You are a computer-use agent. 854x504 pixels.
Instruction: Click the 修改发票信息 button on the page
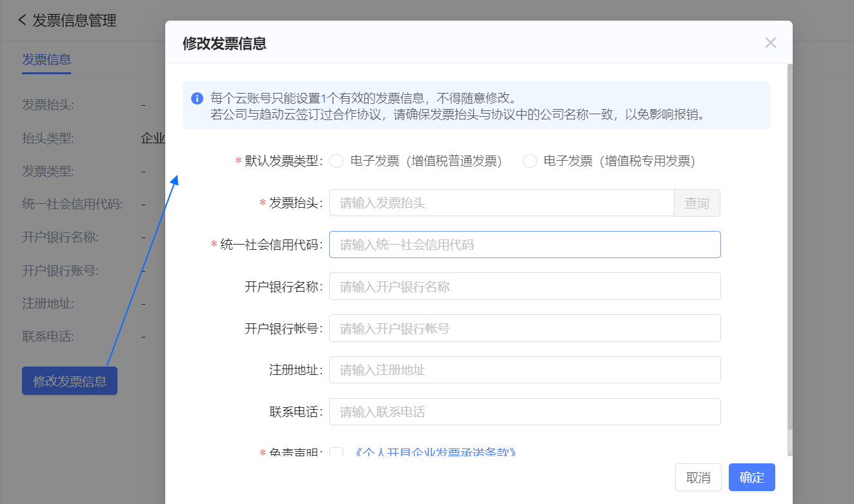coord(70,381)
